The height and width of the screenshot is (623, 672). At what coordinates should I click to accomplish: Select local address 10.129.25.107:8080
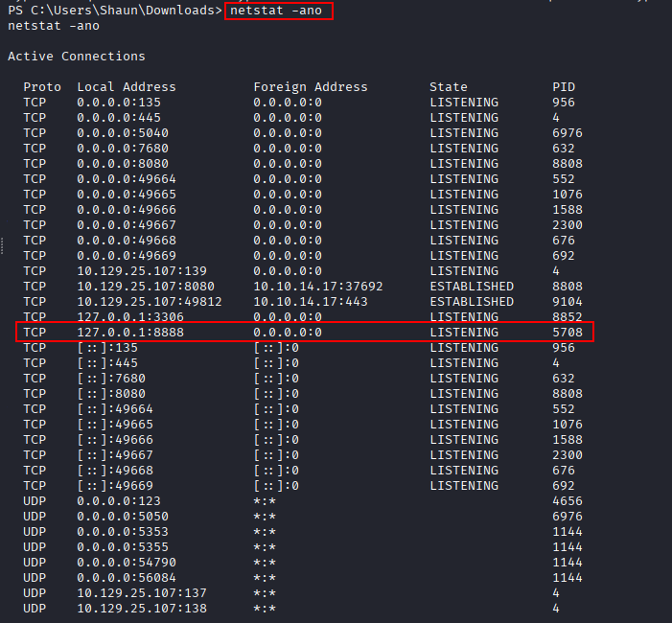pos(146,287)
